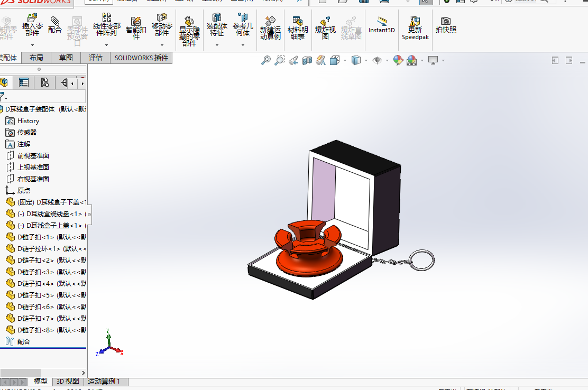Select 原点 (Origin) in the tree

(x=18, y=191)
